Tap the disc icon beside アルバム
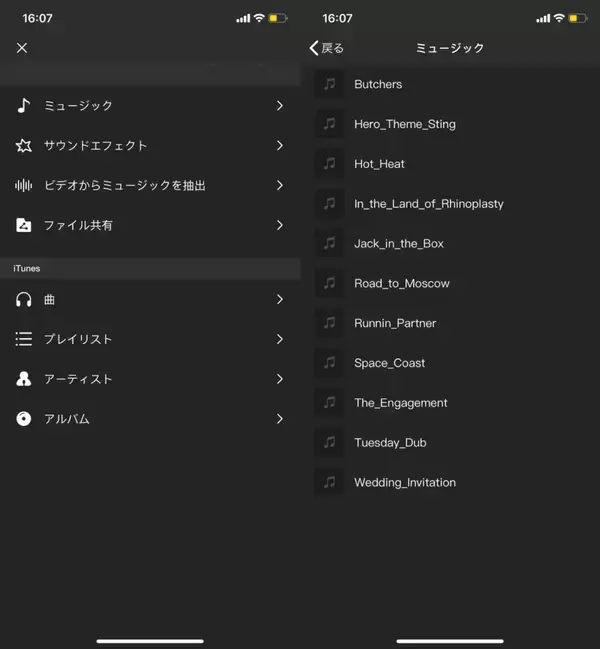This screenshot has height=649, width=600. pos(24,419)
